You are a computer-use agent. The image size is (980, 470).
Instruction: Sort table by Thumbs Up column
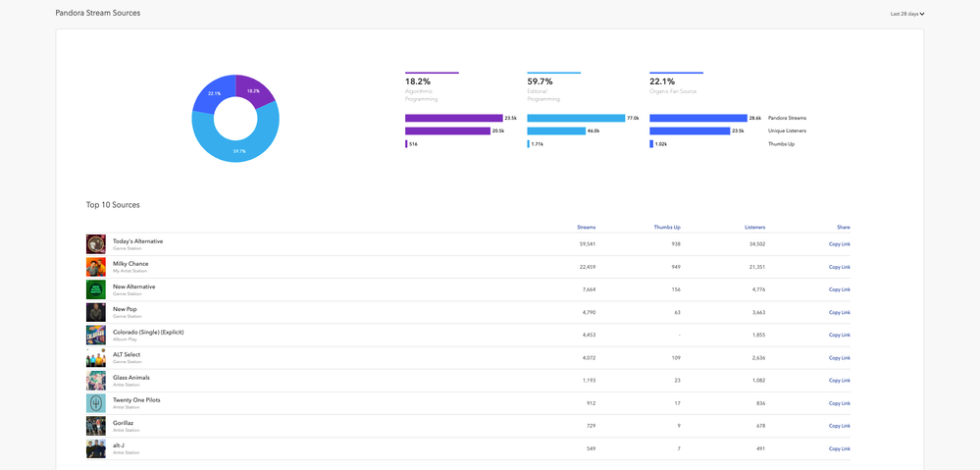(667, 227)
